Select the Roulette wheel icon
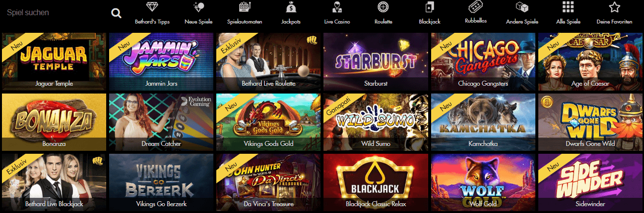The width and height of the screenshot is (644, 213). [383, 7]
